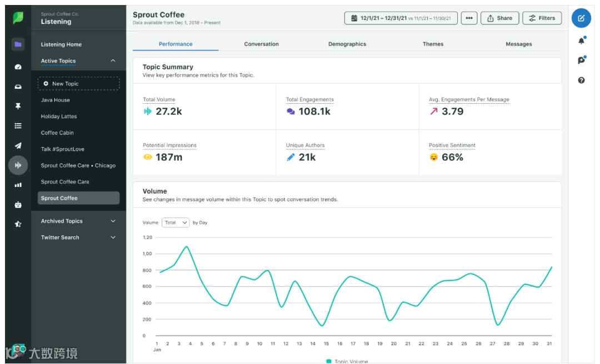The width and height of the screenshot is (600, 364).
Task: Open the help question mark icon
Action: tap(581, 80)
